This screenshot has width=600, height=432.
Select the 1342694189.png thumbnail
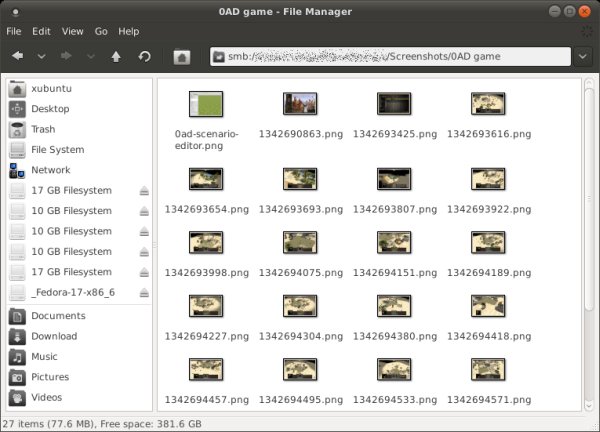488,243
